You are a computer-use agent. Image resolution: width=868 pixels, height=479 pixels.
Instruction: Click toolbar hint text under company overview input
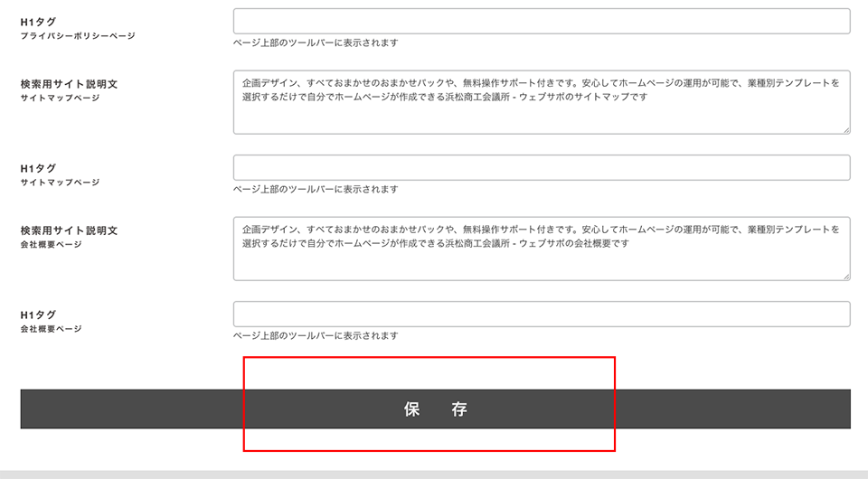316,335
